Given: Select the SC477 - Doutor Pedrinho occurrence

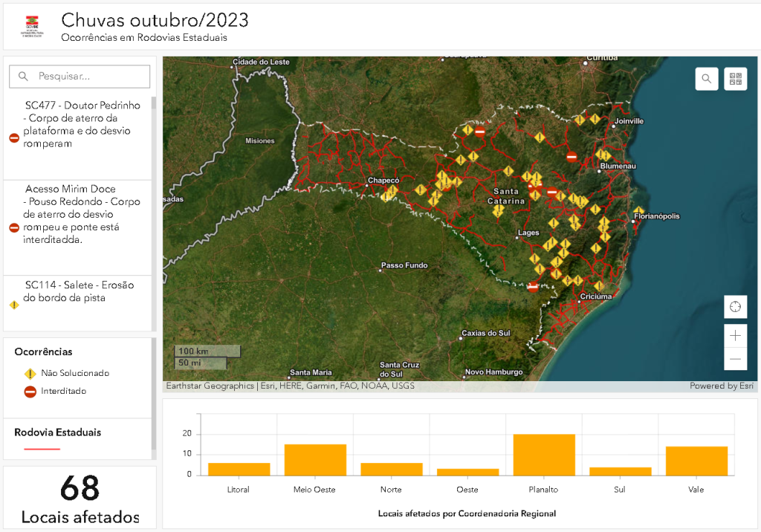Looking at the screenshot, I should (x=77, y=138).
